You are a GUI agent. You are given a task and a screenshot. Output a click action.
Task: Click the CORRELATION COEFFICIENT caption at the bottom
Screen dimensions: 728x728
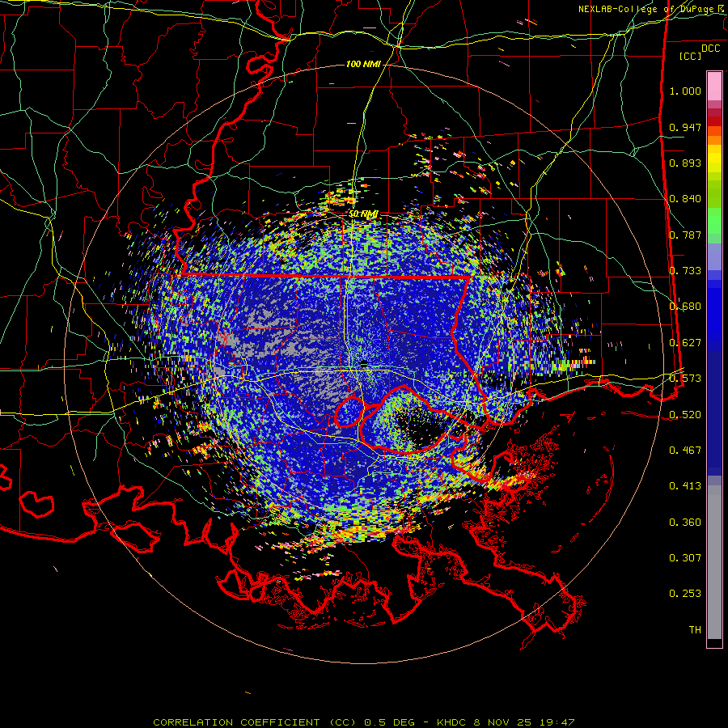[x=364, y=722]
